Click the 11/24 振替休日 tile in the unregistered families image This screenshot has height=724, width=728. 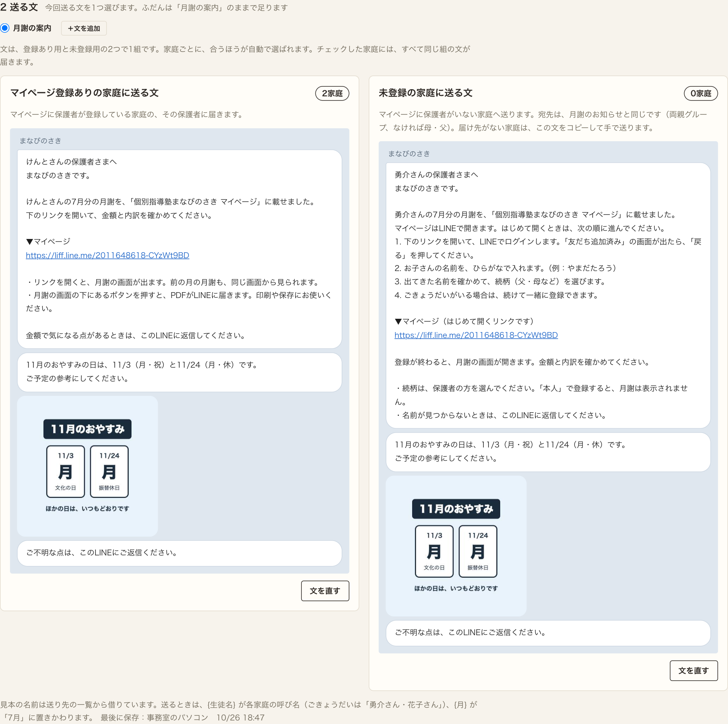point(478,552)
